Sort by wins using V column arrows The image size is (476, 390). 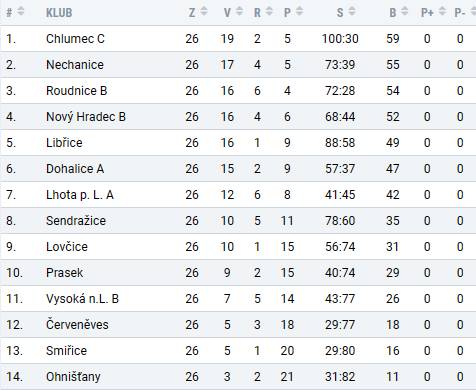pyautogui.click(x=239, y=12)
